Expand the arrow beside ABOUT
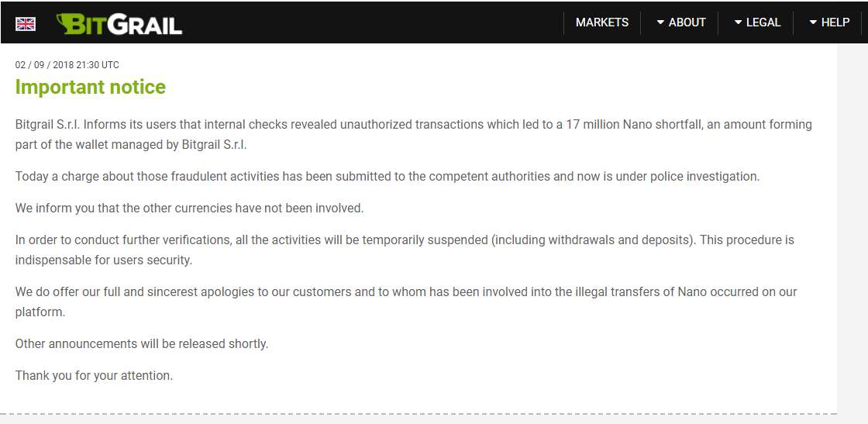The height and width of the screenshot is (424, 868). [x=660, y=22]
